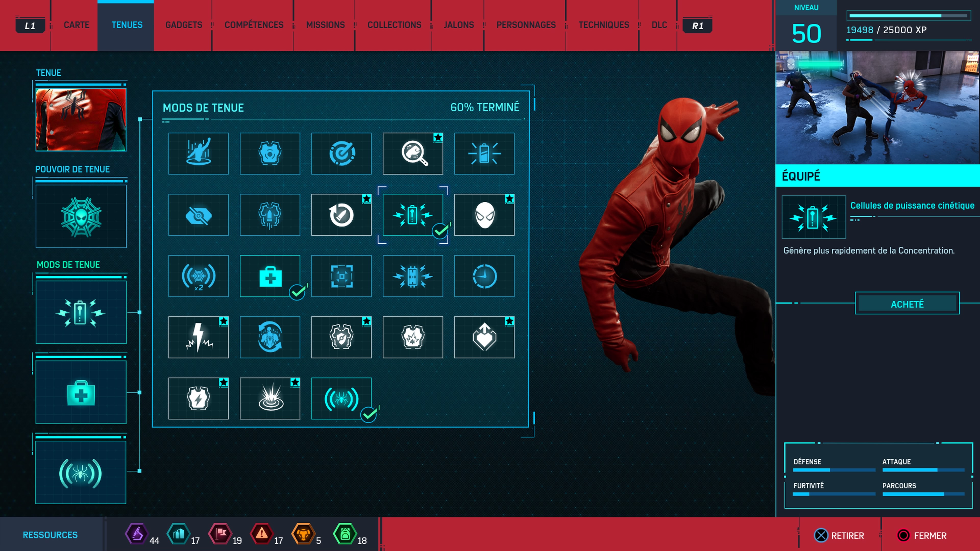Select the shield vest mod
Image resolution: width=980 pixels, height=551 pixels.
pos(341,337)
